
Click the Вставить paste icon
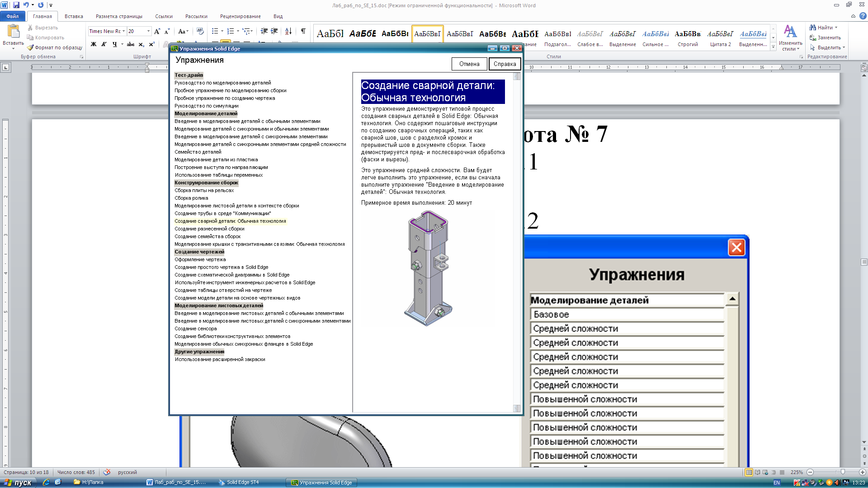[13, 31]
